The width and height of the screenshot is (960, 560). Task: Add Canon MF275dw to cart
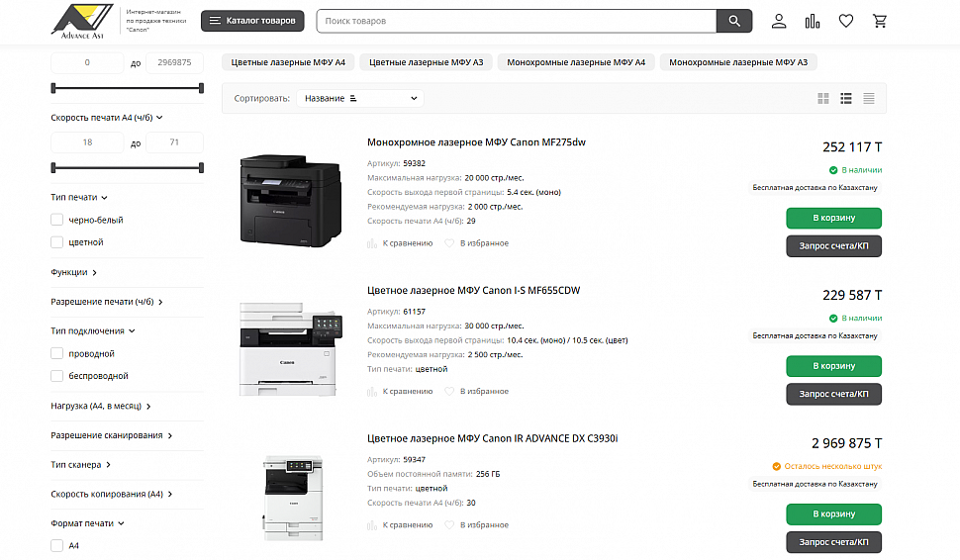[834, 218]
